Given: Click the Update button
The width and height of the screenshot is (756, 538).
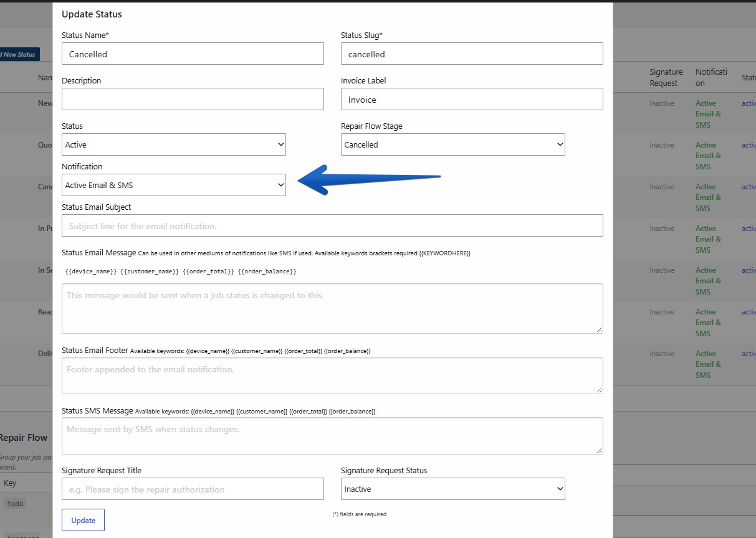Looking at the screenshot, I should coord(83,520).
